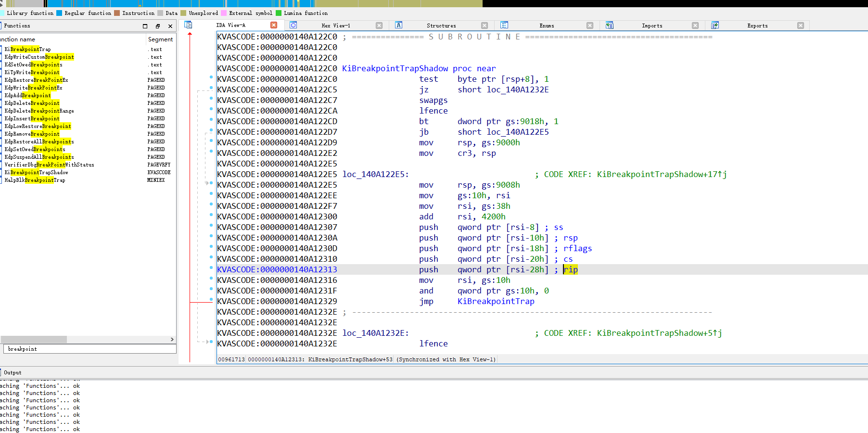Click loc_140A122E5 operand in jb instruction

tap(518, 132)
